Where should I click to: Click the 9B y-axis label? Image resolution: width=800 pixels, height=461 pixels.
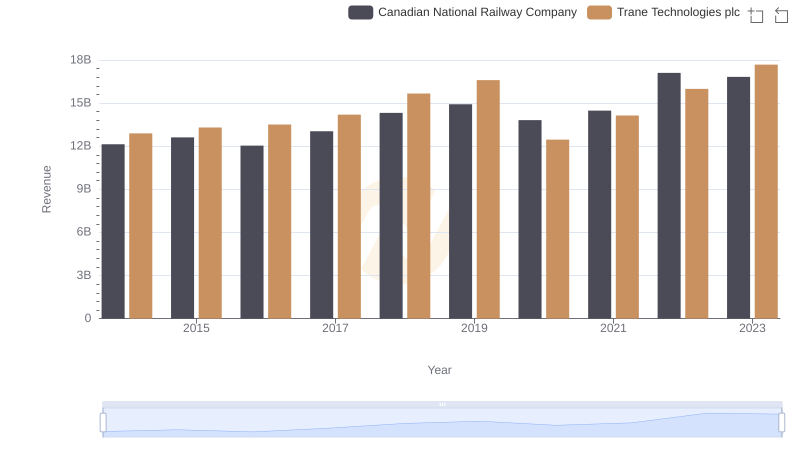pyautogui.click(x=84, y=189)
